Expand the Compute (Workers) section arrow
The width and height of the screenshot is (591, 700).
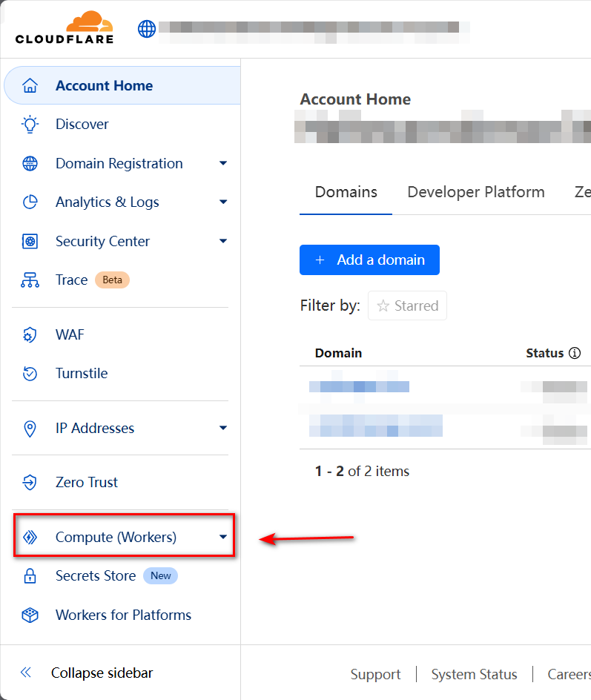[x=223, y=538]
